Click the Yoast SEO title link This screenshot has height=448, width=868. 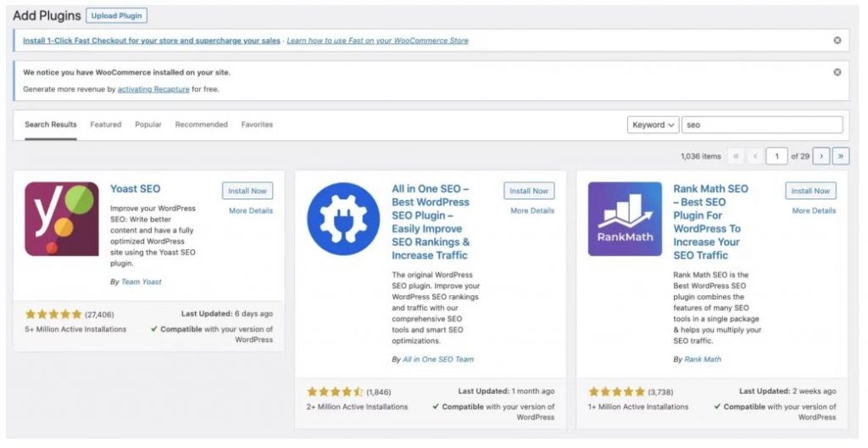click(135, 188)
